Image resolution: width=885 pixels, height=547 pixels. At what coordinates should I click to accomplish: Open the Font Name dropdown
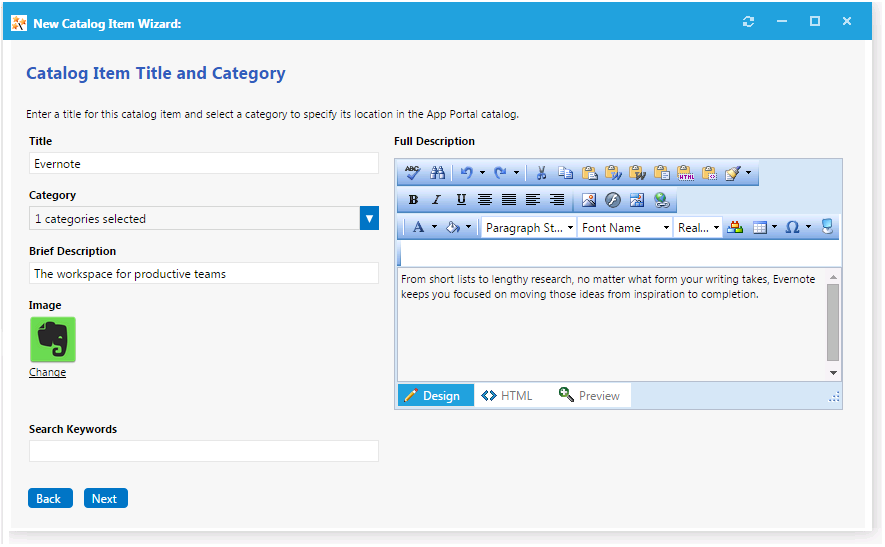click(x=625, y=228)
